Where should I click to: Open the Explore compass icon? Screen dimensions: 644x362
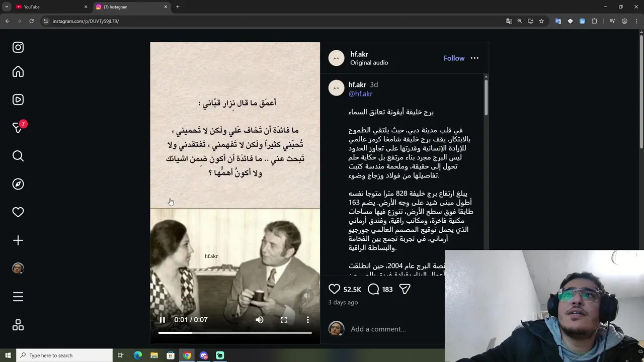click(18, 184)
